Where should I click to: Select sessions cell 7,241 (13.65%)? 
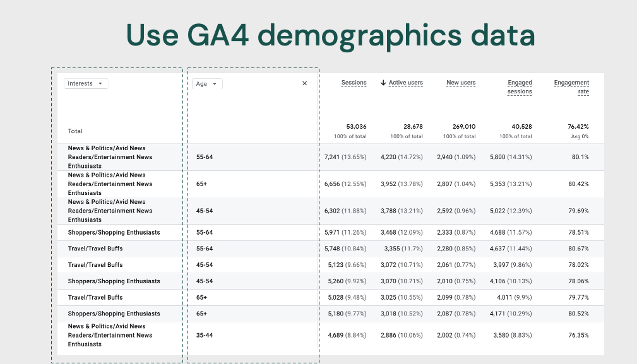tap(345, 157)
